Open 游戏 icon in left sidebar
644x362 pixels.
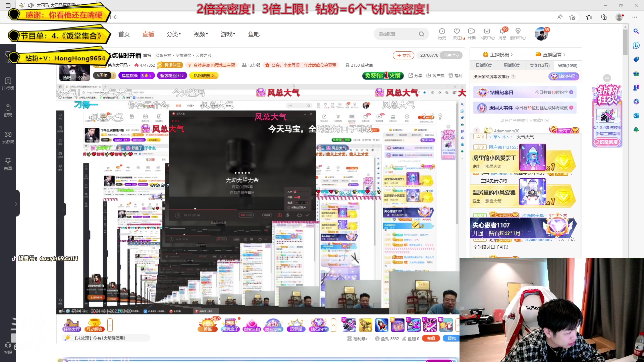pyautogui.click(x=8, y=111)
